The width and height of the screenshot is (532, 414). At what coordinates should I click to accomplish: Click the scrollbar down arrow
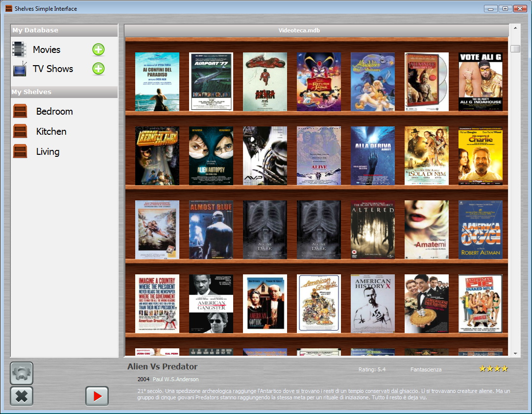pos(515,353)
